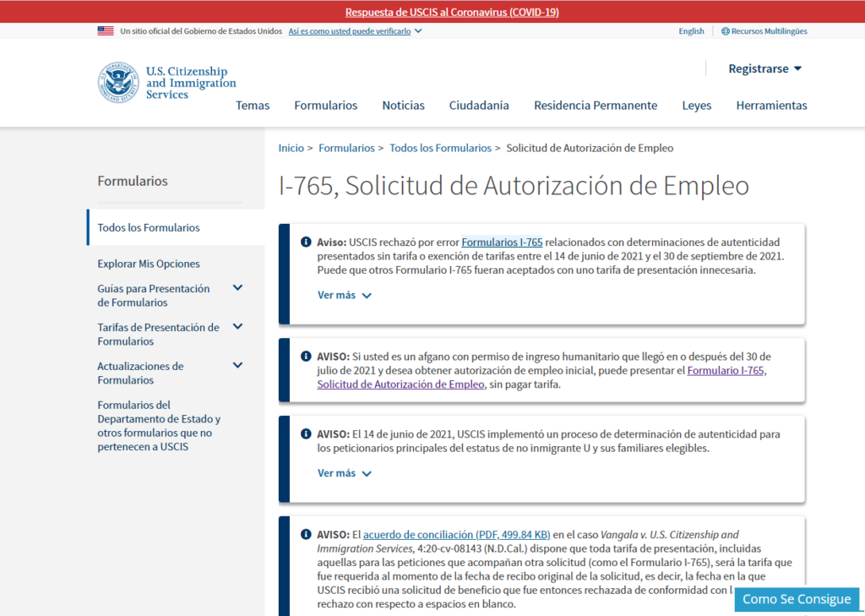The image size is (865, 616).
Task: Expand Tarifas de Presentación de Formularios chevron
Action: tap(237, 326)
